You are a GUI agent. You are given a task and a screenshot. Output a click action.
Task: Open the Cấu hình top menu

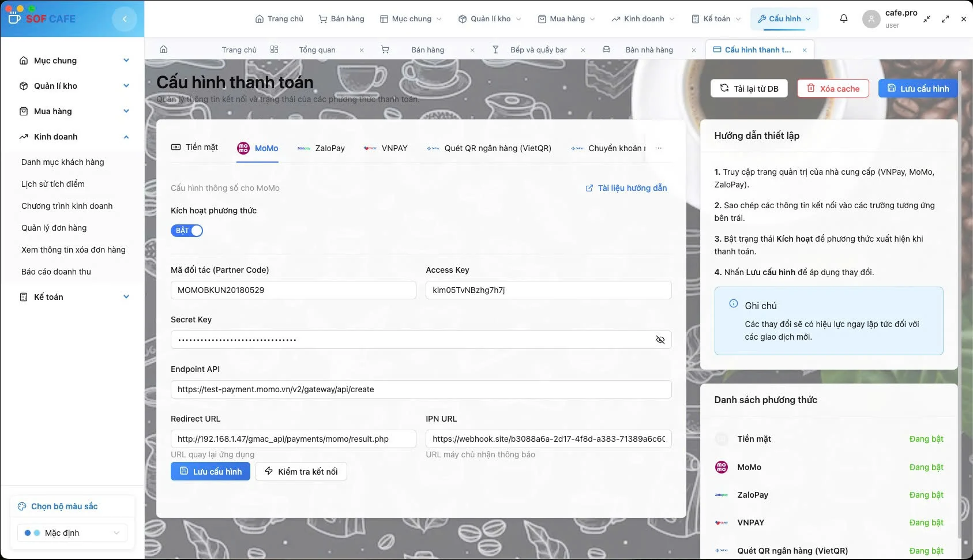784,19
